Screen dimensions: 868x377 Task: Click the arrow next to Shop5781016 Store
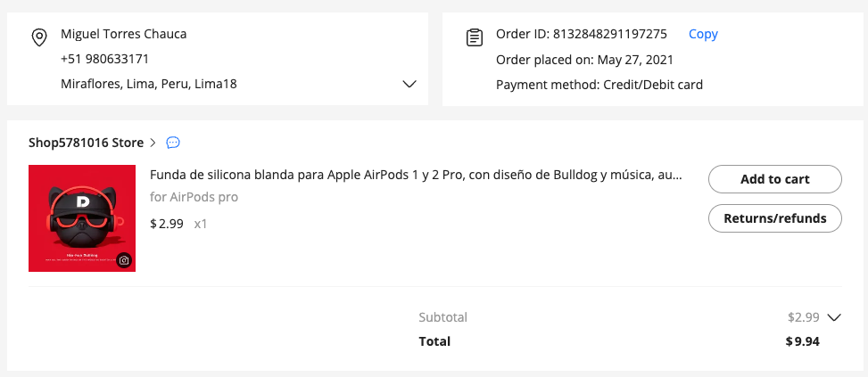[x=153, y=143]
